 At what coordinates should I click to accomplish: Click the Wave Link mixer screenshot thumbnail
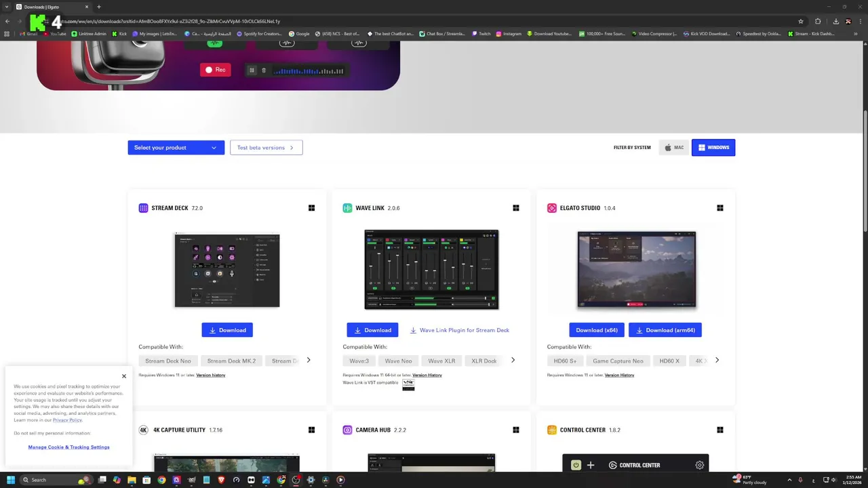[431, 270]
